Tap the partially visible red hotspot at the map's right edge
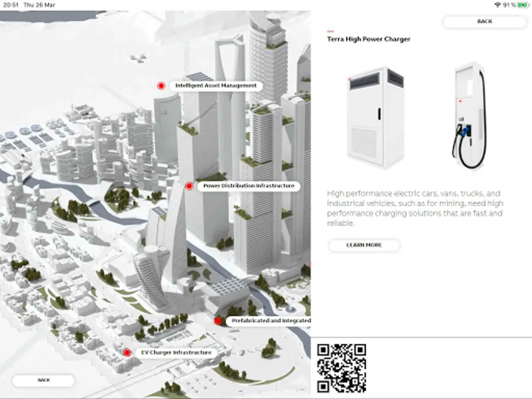The height and width of the screenshot is (399, 532). point(309,265)
